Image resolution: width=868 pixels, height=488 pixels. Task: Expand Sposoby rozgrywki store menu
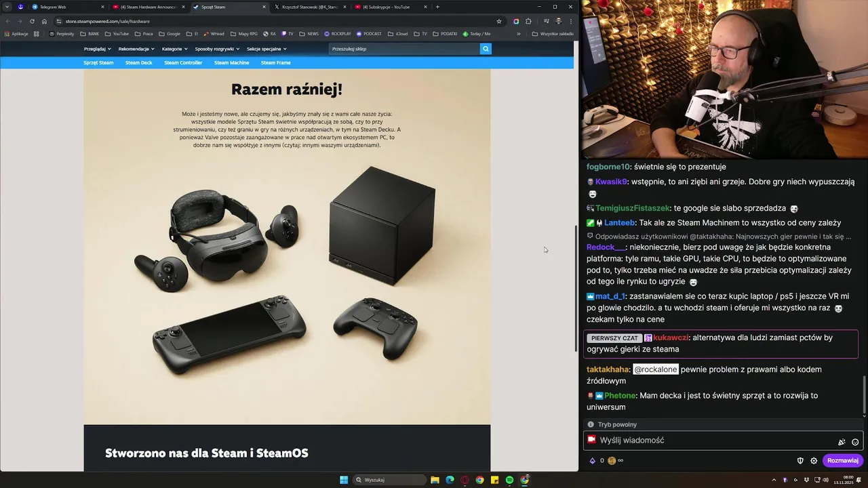click(217, 49)
